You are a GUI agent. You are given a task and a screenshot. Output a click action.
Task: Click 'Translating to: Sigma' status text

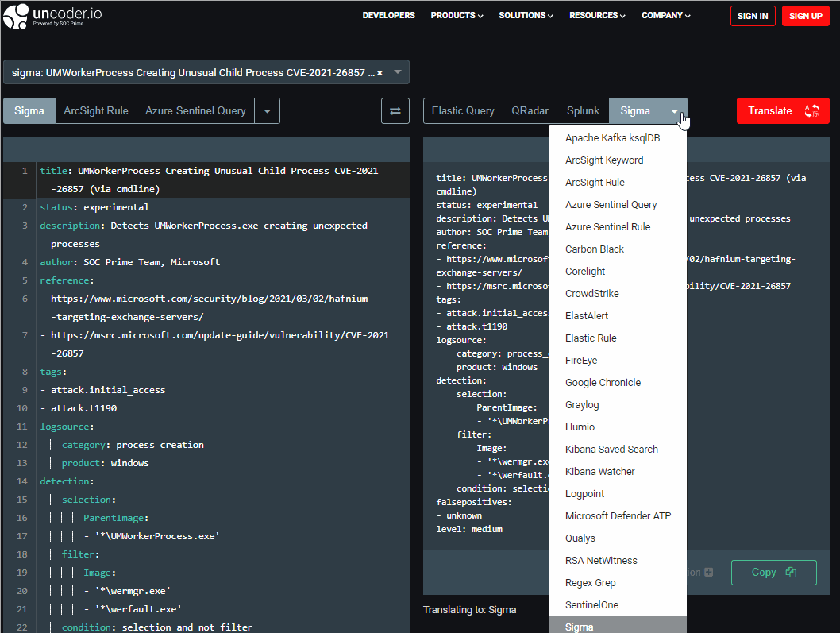[x=470, y=610]
